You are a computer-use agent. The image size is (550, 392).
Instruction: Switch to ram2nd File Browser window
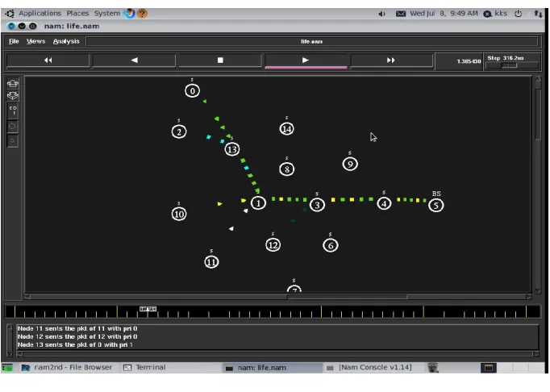(x=67, y=368)
